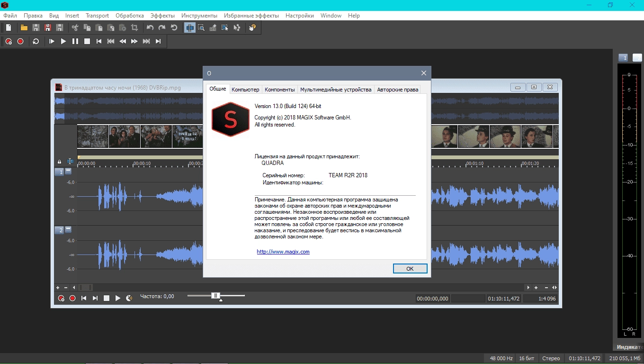The image size is (644, 364).
Task: Click the time zoom-out minus at bottom right
Action: coord(546,287)
